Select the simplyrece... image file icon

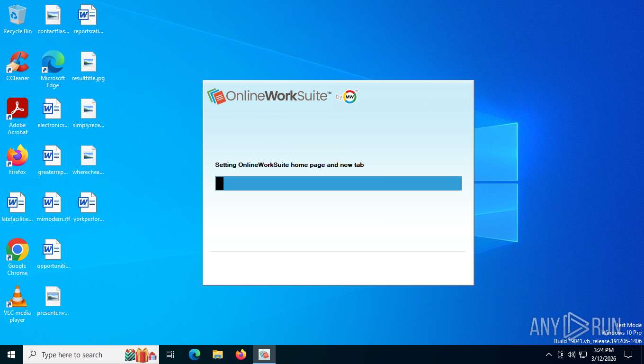pyautogui.click(x=88, y=114)
